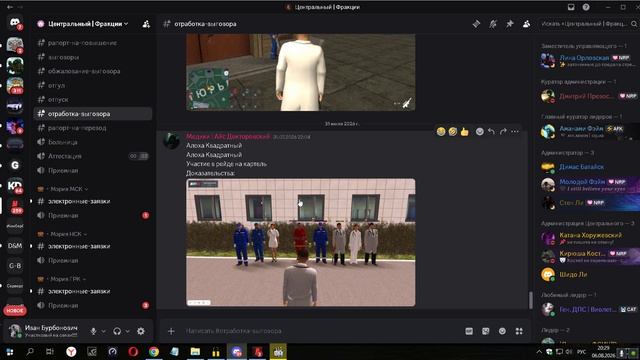The width and height of the screenshot is (640, 360).
Task: Click the red НОВОЕ unread indicator
Action: pos(15,311)
